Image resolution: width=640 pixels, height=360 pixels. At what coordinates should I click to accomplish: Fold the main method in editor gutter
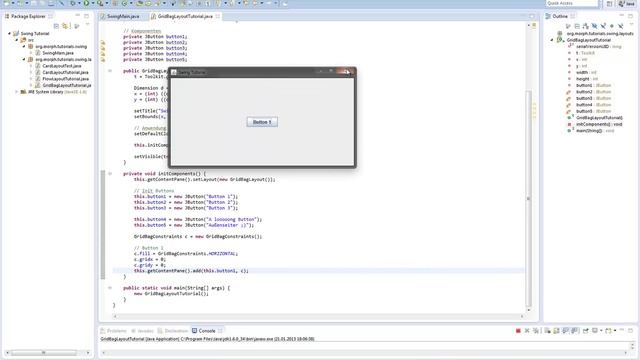click(x=110, y=288)
